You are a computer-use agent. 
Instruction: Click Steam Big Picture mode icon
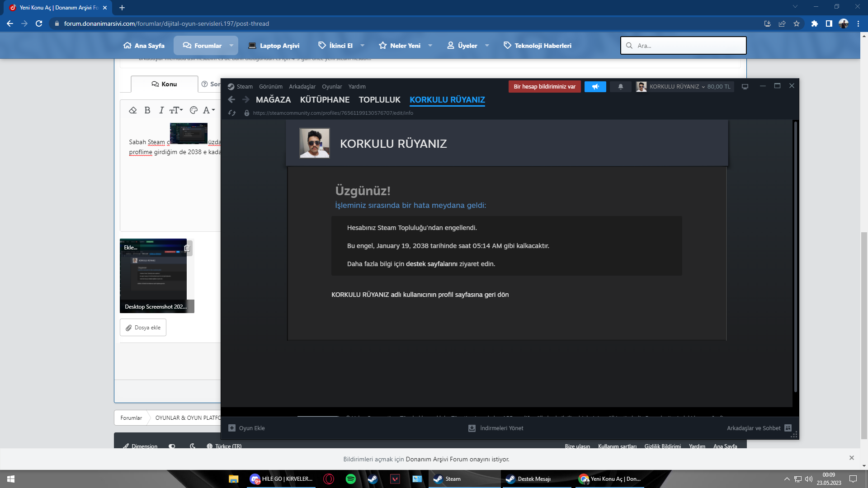coord(745,87)
